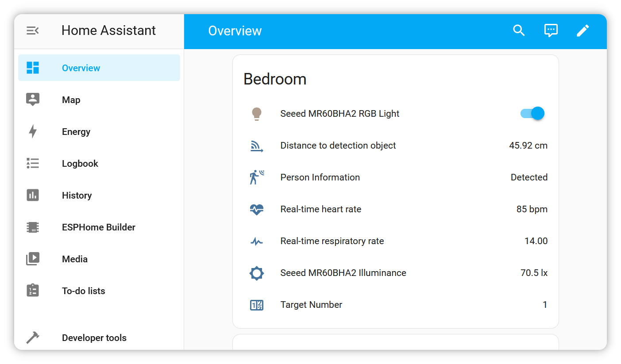Click the respiratory rate waveform icon

coord(257,241)
